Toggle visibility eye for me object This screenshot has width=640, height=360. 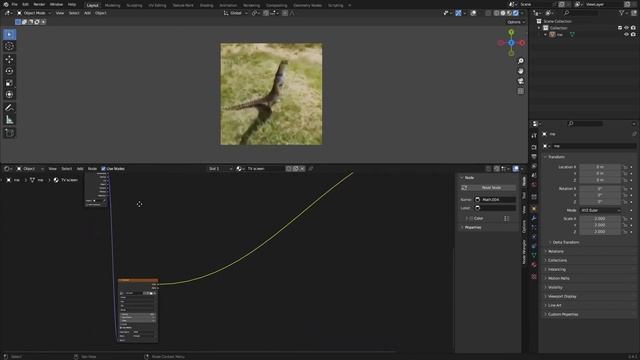(x=627, y=35)
